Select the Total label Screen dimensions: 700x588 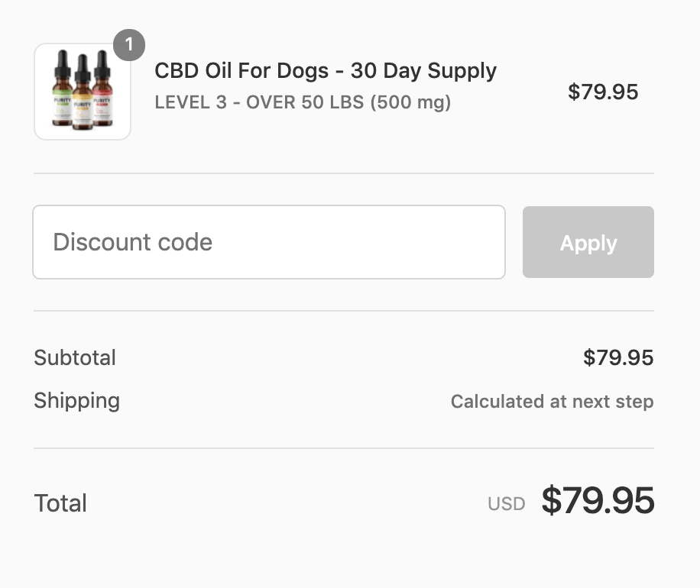60,502
